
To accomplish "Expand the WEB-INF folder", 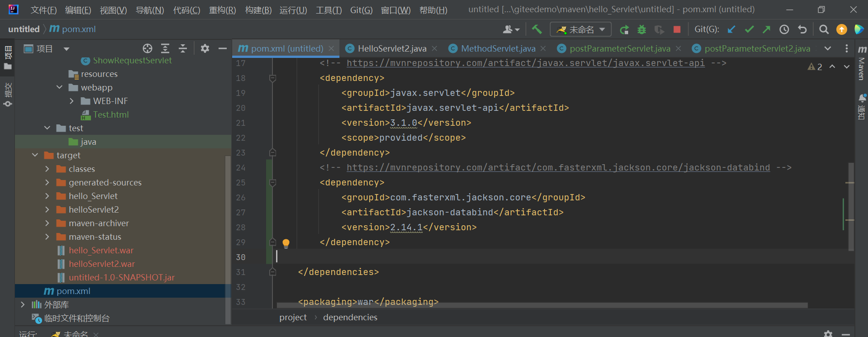I will pyautogui.click(x=72, y=101).
